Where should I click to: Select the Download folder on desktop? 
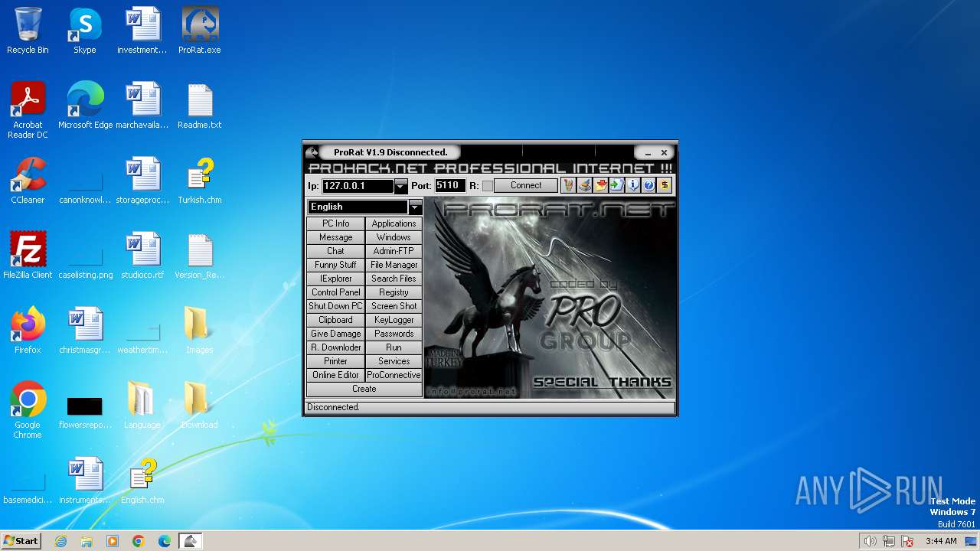click(200, 406)
